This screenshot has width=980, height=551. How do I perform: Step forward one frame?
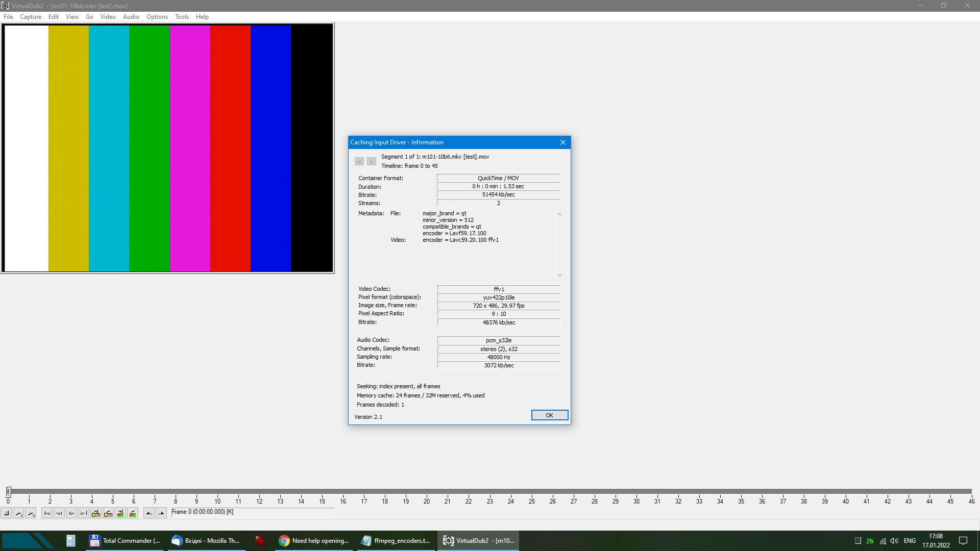[71, 513]
